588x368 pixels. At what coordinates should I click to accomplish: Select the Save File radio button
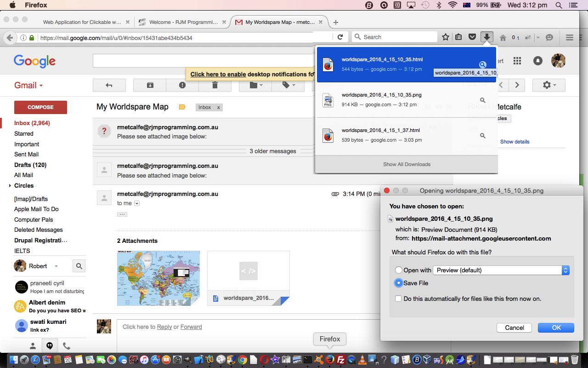coord(398,283)
